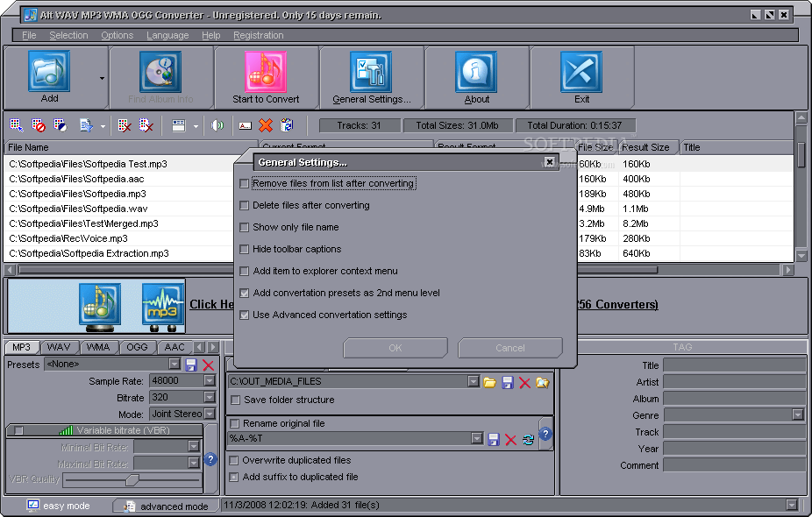Save the MP3 preset with floppy icon
Screen dimensions: 812x517
coord(191,365)
